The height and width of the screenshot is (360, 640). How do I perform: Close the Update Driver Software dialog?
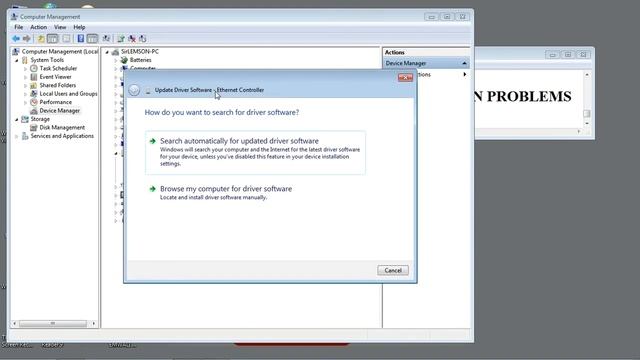tap(405, 78)
